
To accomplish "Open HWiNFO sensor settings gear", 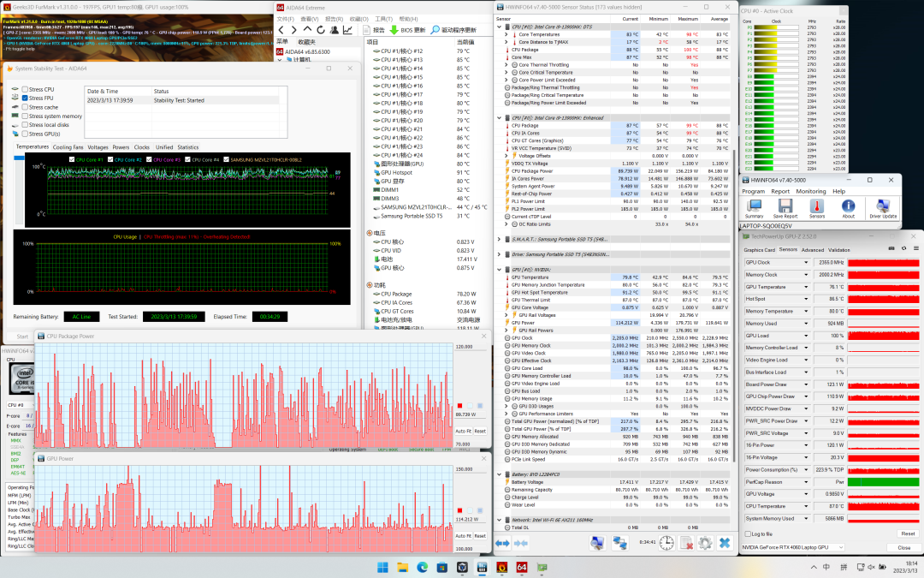I will pyautogui.click(x=705, y=543).
